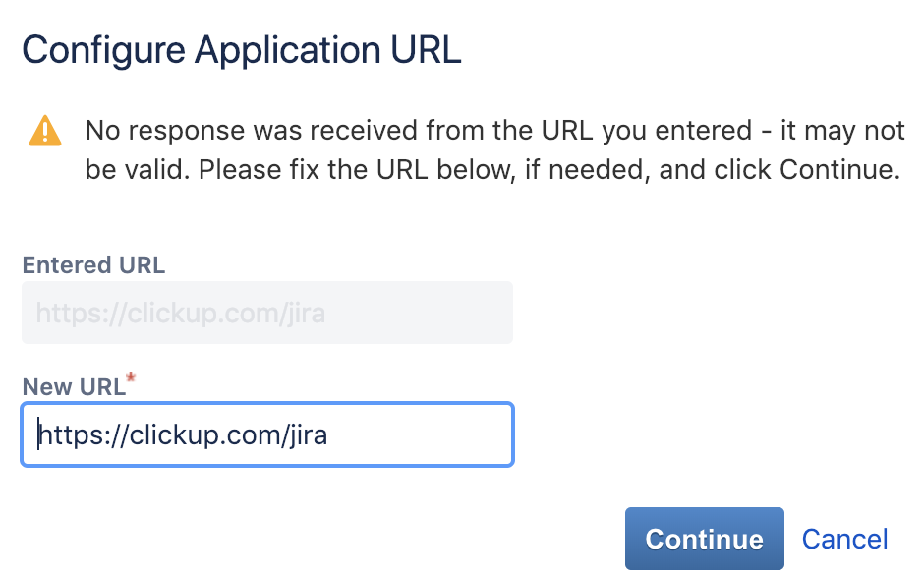
Task: Click the Configure Application URL heading
Action: pos(242,50)
